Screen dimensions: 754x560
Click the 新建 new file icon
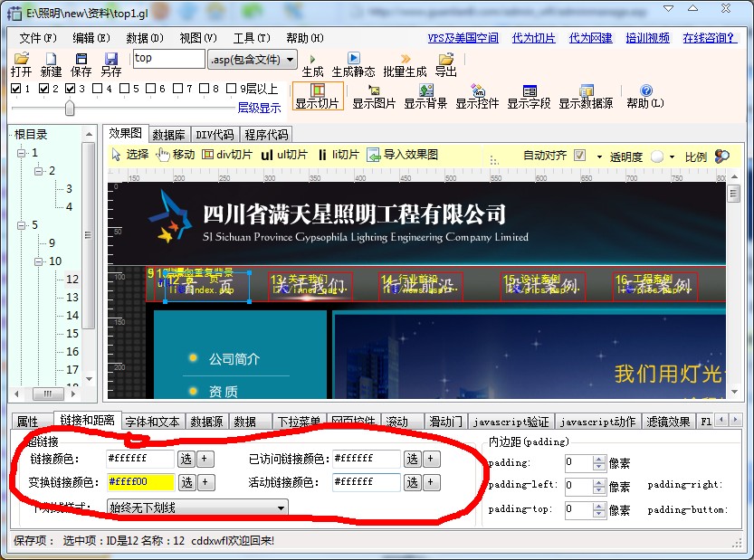[51, 59]
